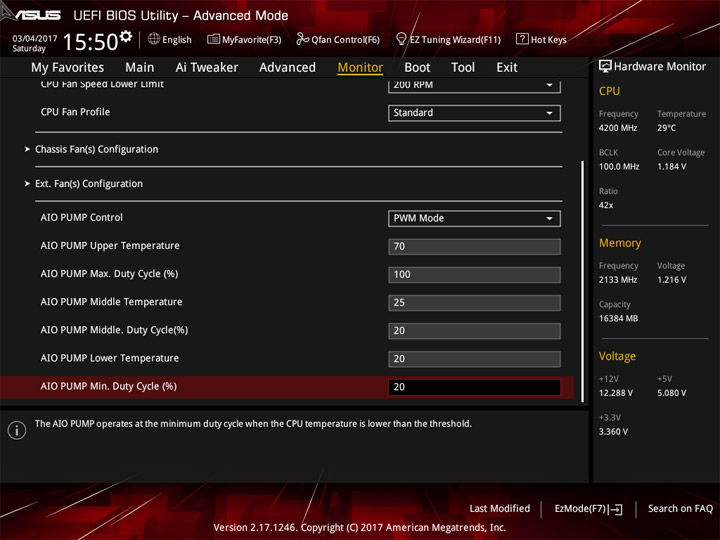The image size is (720, 540).
Task: Click the +12V 12.288 V reading
Action: click(x=616, y=393)
